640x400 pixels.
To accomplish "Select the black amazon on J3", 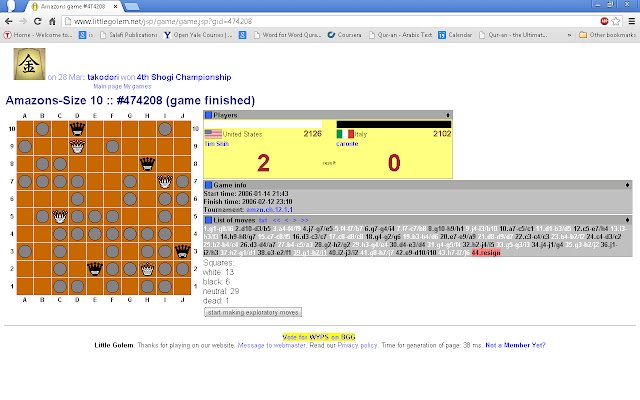I will pos(182,251).
